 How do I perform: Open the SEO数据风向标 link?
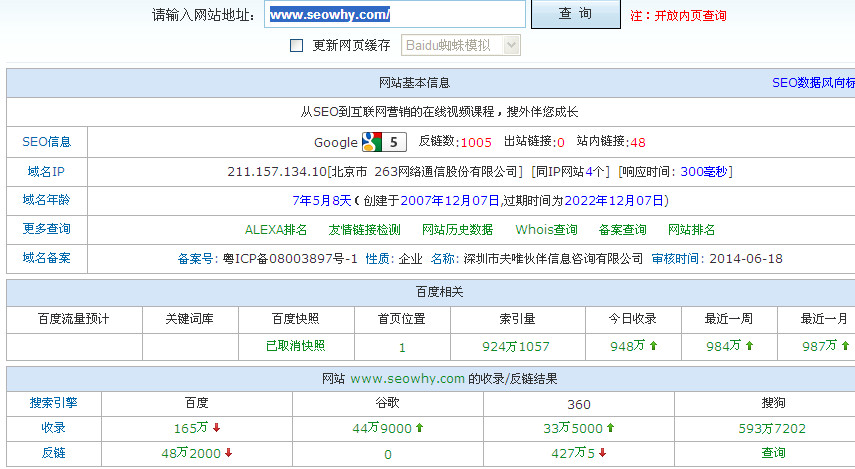[x=812, y=83]
